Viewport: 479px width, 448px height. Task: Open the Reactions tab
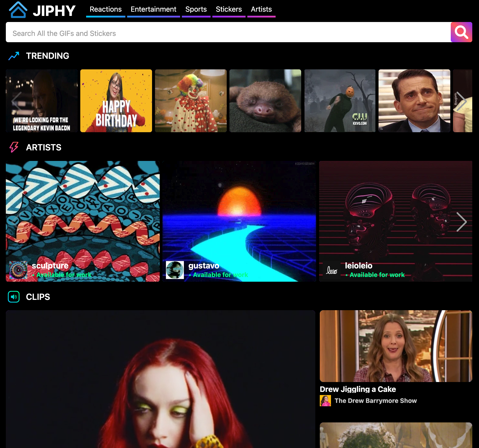click(106, 9)
